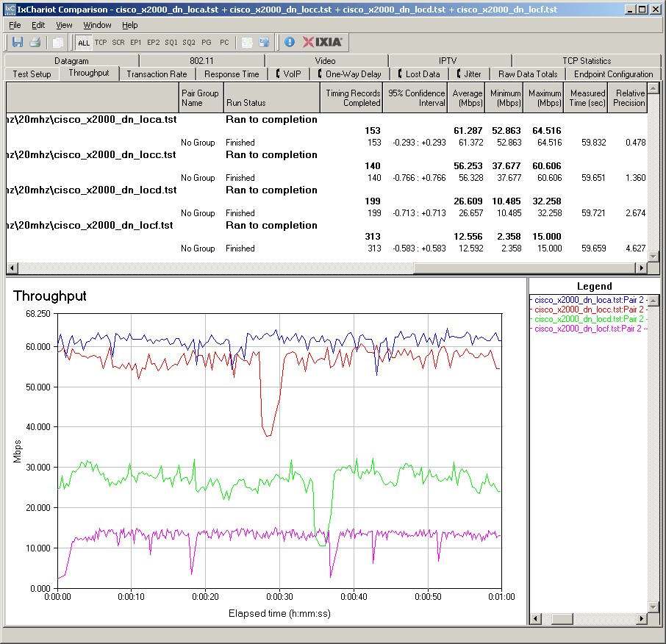Click the Copy toolbar icon

click(x=57, y=42)
